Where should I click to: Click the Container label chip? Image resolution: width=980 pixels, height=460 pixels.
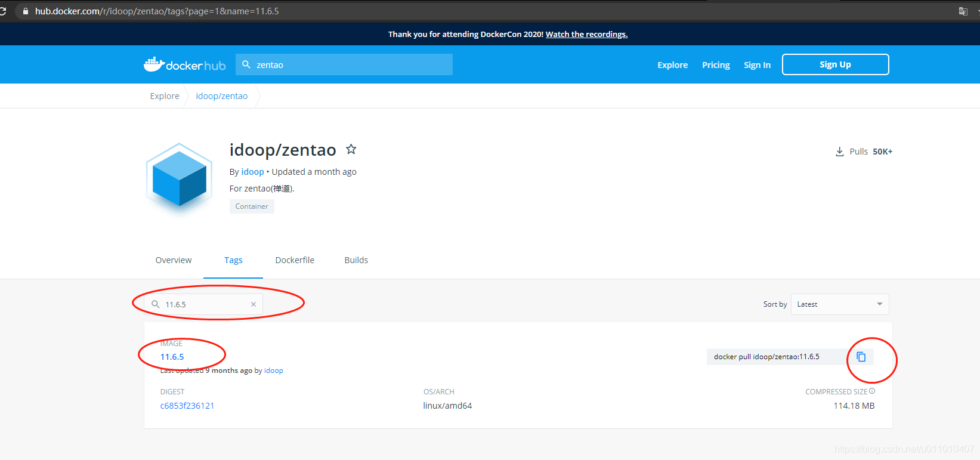click(x=252, y=206)
